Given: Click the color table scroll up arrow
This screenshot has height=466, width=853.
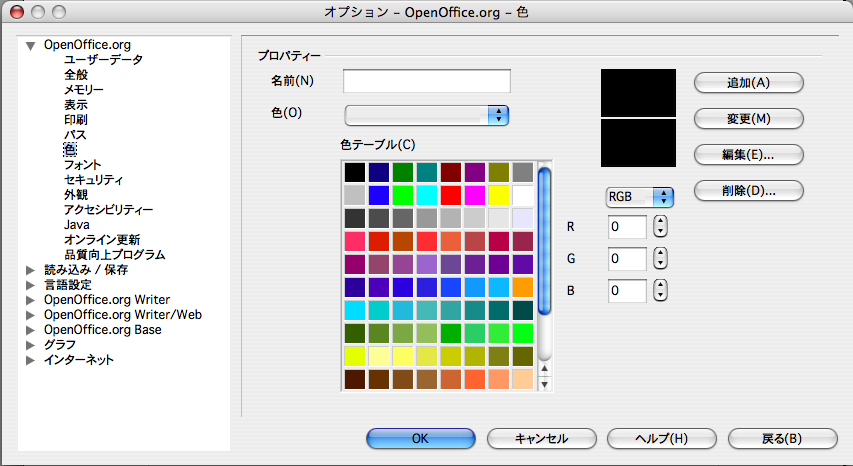Looking at the screenshot, I should [544, 369].
